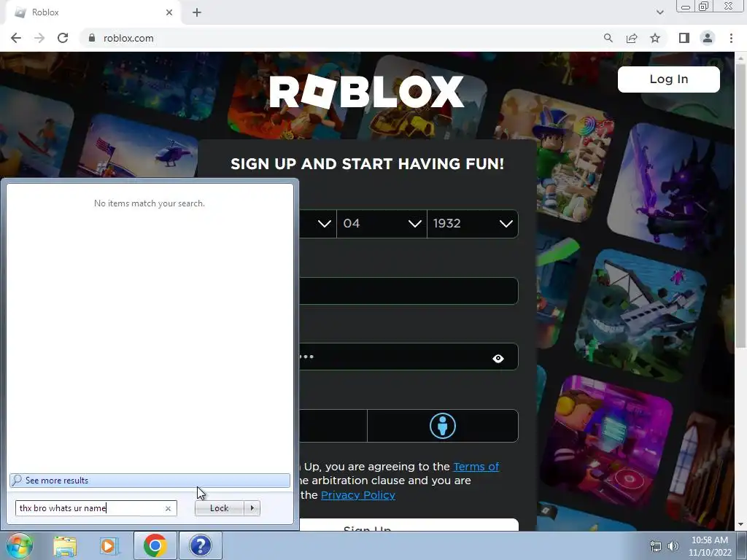Viewport: 747px width, 560px height.
Task: Click the network tray icon
Action: click(656, 546)
